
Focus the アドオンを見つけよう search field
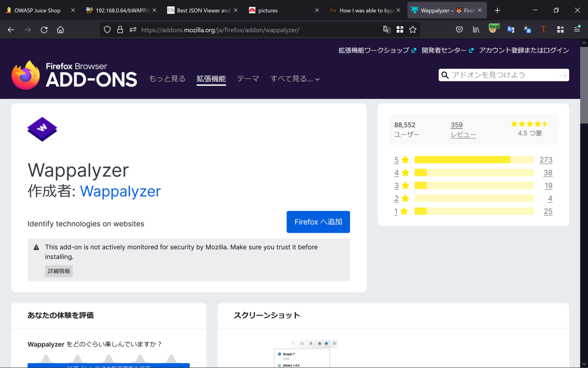(504, 75)
